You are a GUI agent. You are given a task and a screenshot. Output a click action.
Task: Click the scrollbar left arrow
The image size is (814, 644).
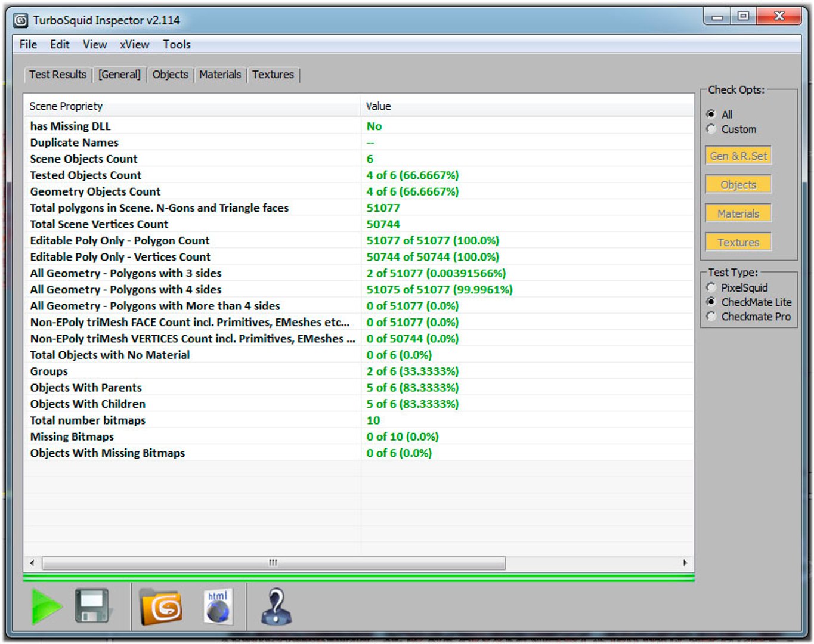click(32, 563)
